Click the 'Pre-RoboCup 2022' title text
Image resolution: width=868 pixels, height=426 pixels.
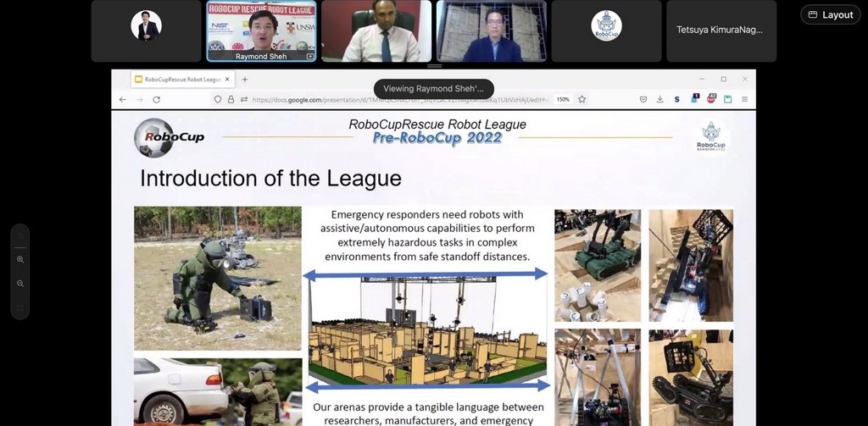coord(437,138)
